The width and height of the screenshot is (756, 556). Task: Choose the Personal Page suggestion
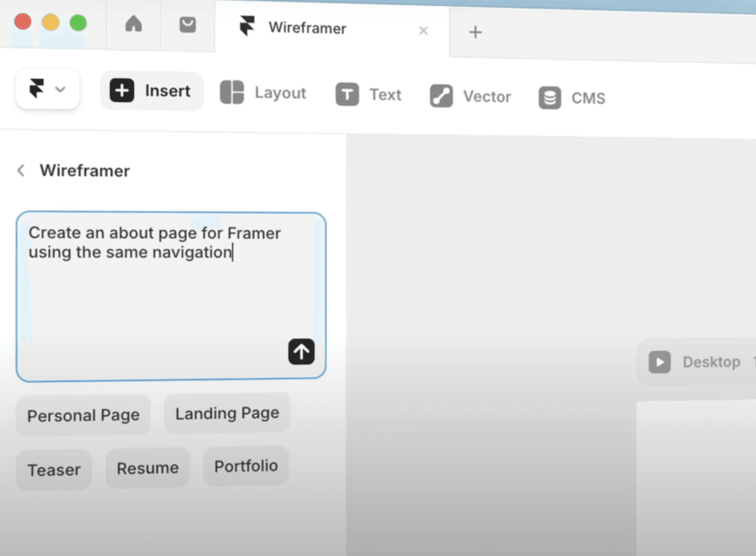click(x=83, y=415)
